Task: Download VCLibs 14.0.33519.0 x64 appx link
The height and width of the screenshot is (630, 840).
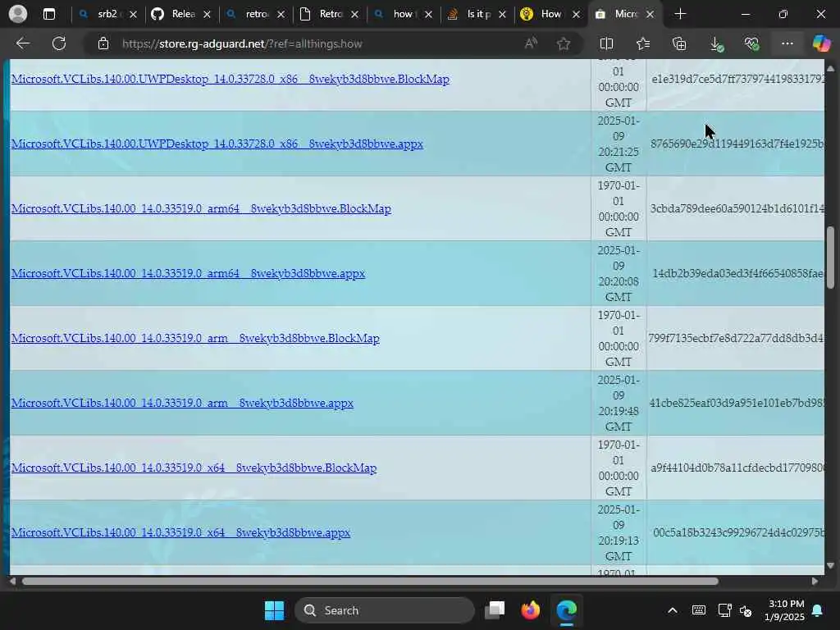Action: tap(180, 533)
